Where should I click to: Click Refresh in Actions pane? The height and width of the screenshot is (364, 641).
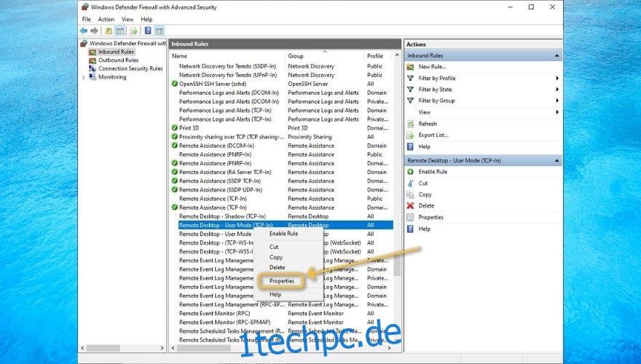click(x=428, y=124)
